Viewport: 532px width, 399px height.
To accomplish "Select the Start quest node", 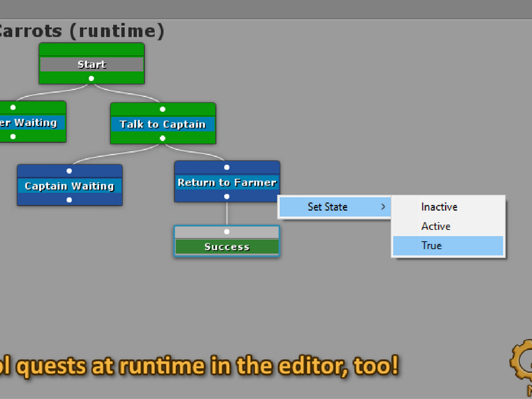I will [x=92, y=63].
